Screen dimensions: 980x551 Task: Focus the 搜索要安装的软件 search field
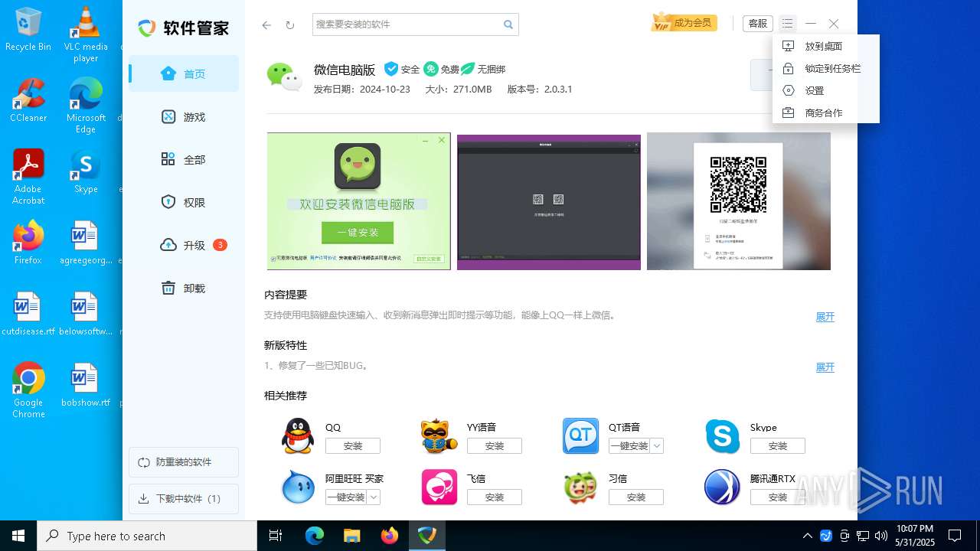(407, 24)
